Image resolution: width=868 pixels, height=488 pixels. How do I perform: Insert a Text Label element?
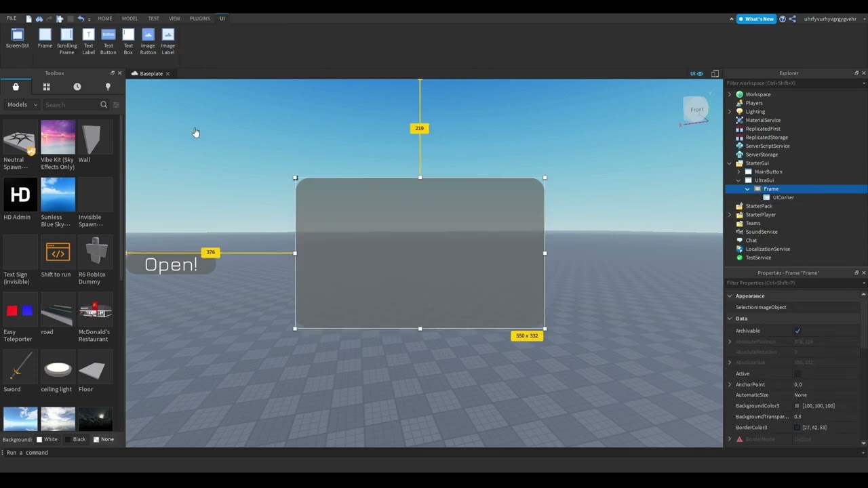click(x=88, y=41)
